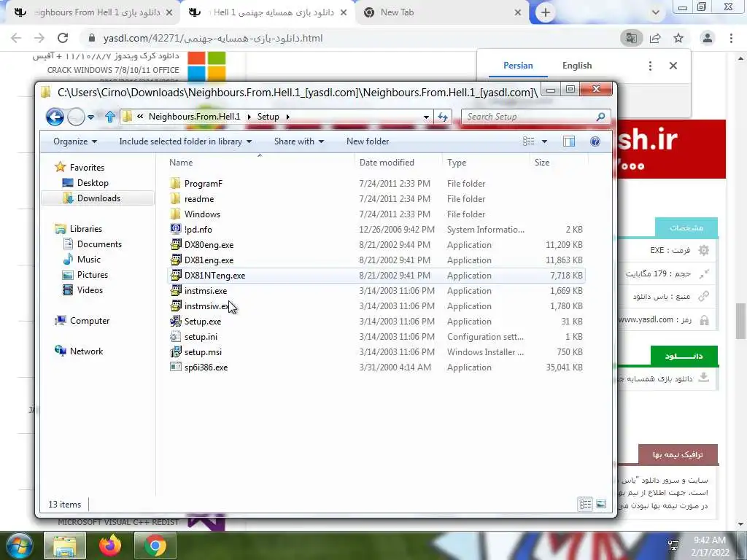Open Downloads in Favorites sidebar

point(98,198)
